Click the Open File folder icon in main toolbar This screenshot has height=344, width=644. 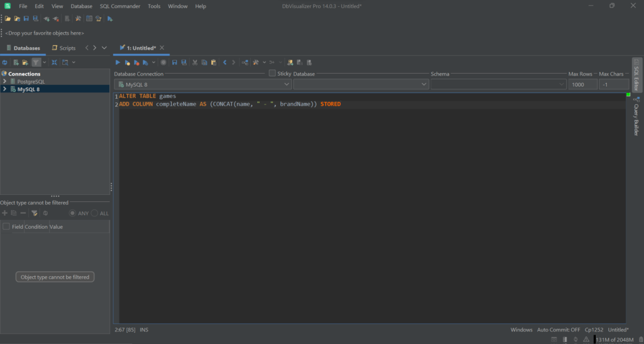click(x=8, y=19)
